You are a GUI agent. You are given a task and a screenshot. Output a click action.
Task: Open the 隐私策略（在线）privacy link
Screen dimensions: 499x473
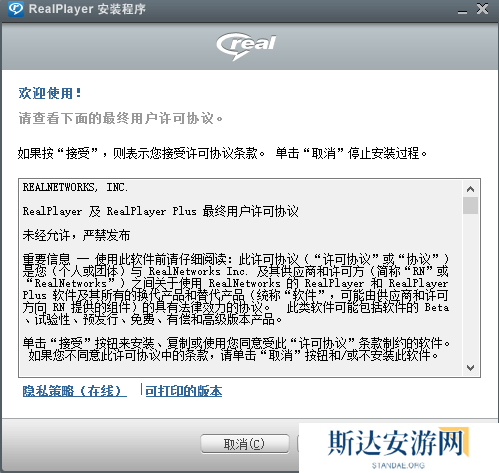pos(74,391)
